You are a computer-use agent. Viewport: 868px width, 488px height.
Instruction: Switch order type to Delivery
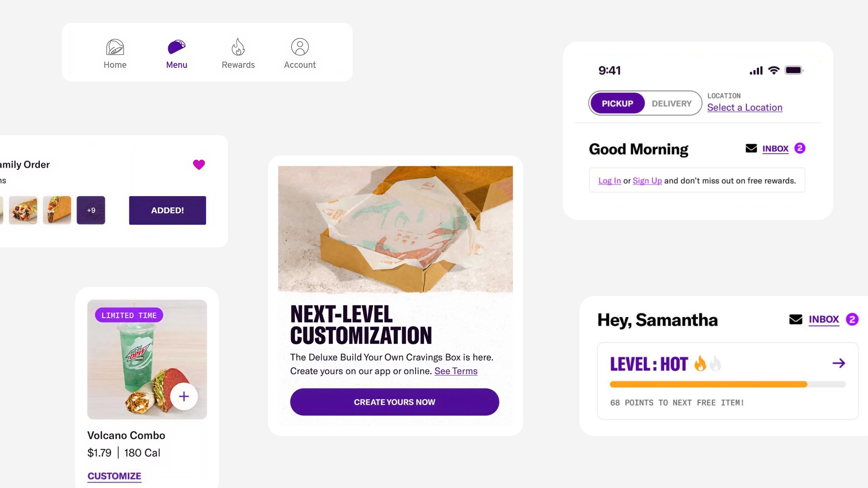click(x=671, y=103)
